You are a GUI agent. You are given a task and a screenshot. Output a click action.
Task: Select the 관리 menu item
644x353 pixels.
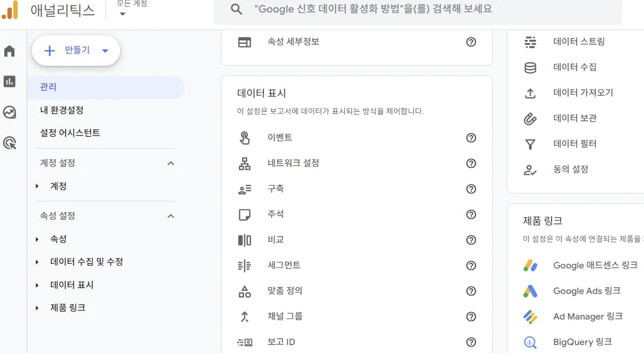pos(105,87)
